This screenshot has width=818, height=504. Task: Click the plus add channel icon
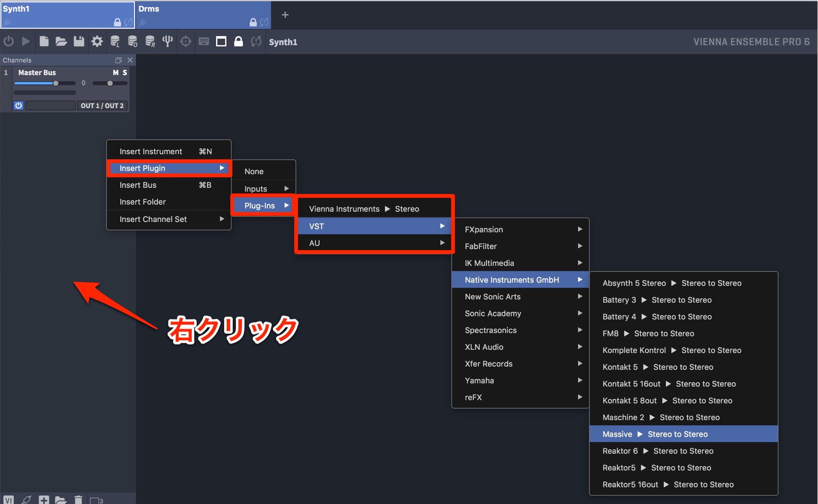pyautogui.click(x=44, y=500)
